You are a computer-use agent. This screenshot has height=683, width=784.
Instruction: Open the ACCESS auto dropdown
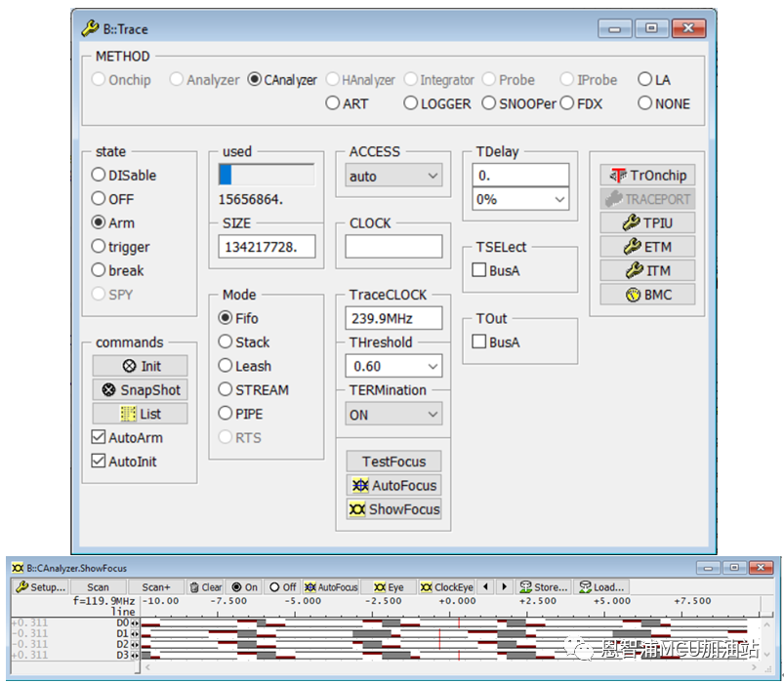point(394,176)
